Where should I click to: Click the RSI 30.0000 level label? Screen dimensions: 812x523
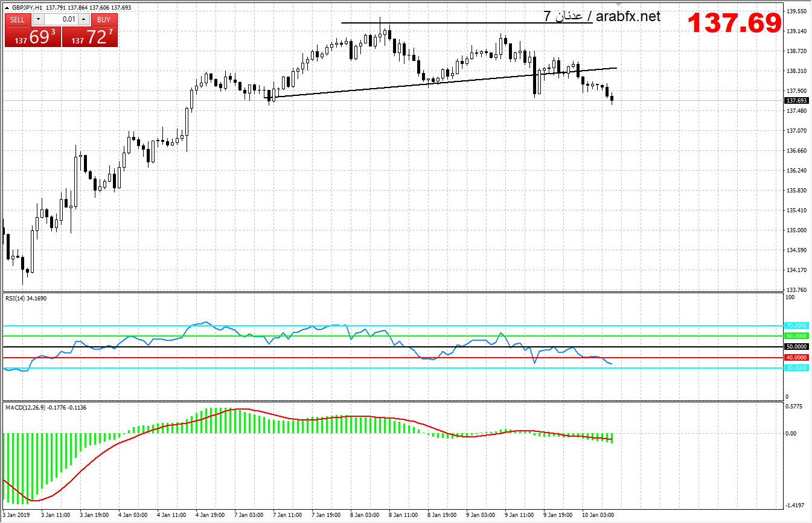(x=796, y=368)
